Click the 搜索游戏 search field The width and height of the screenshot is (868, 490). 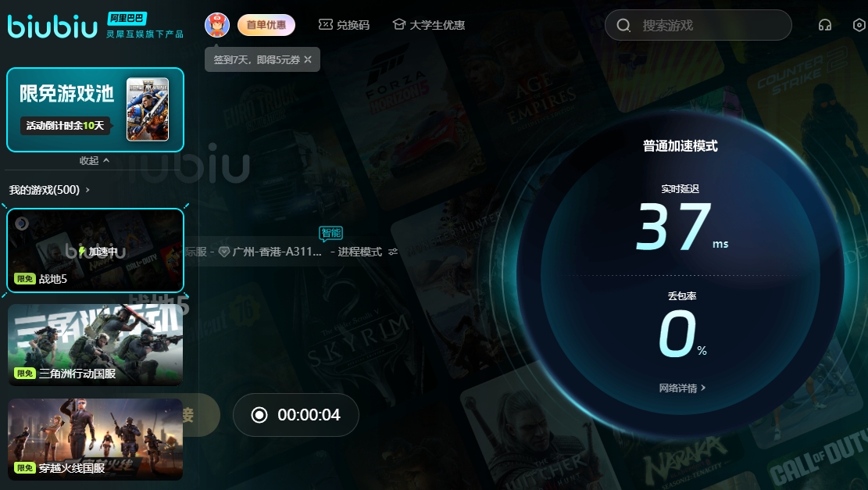(x=698, y=25)
